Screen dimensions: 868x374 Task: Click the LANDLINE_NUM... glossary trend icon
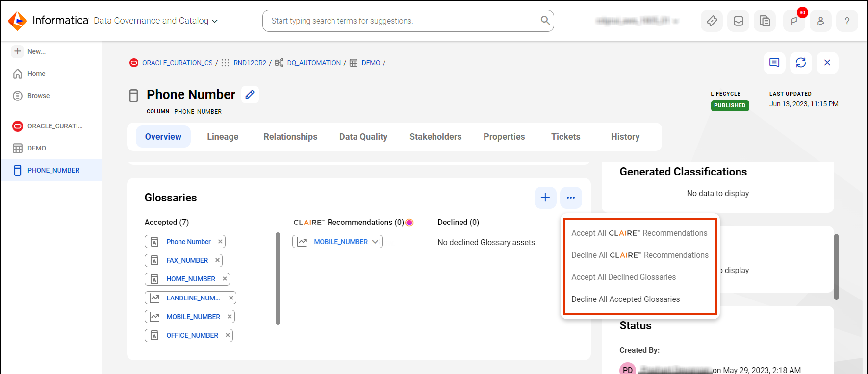click(x=154, y=298)
